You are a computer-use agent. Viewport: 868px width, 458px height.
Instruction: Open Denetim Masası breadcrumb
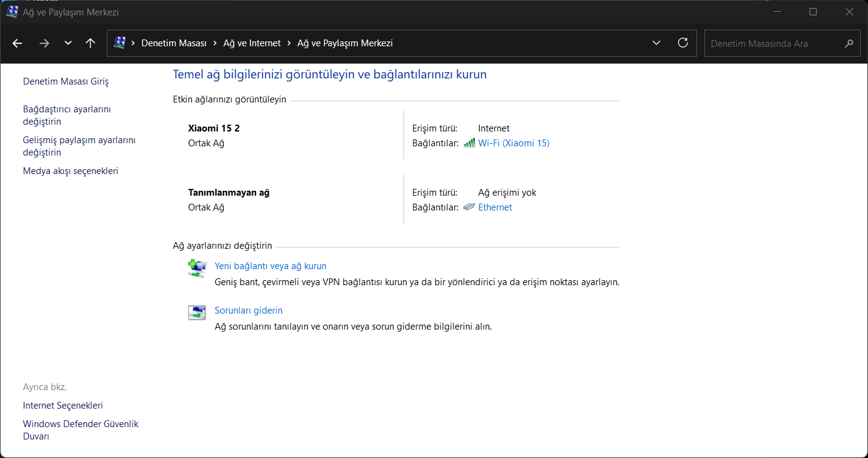[x=174, y=43]
